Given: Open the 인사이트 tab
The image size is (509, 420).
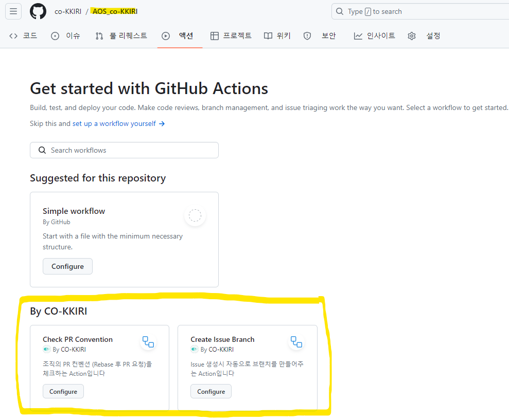Looking at the screenshot, I should (374, 35).
